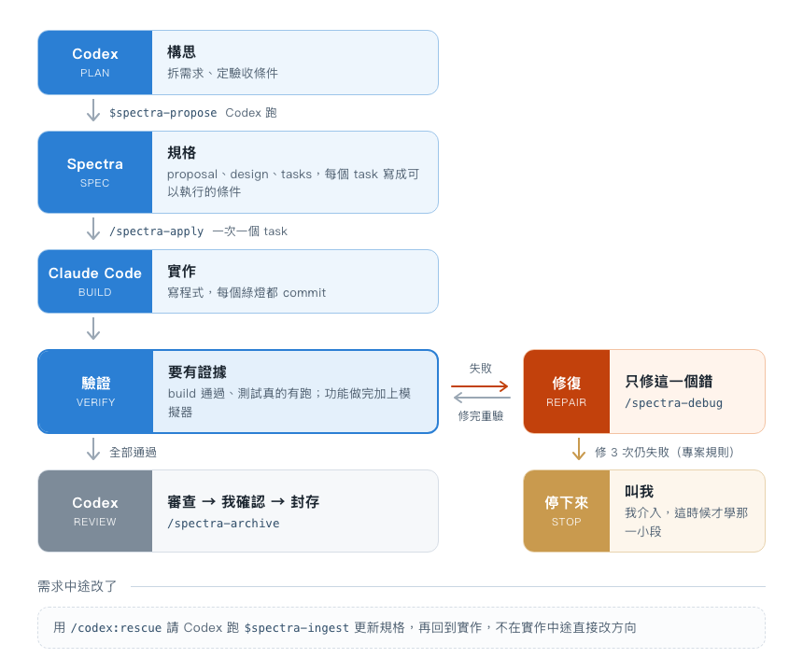Select the 只修這一個錯 heading text
Screen dimensions: 803x672
(x=669, y=382)
